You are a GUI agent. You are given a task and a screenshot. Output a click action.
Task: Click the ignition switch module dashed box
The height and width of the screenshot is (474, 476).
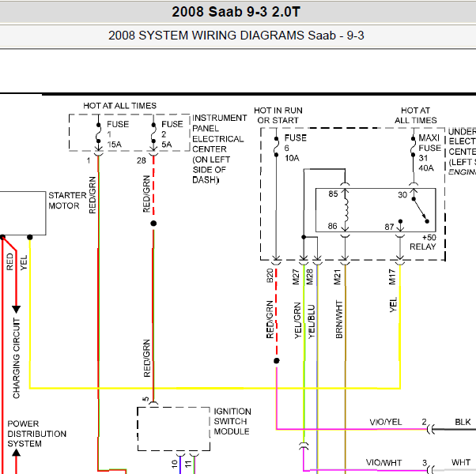[x=174, y=429]
